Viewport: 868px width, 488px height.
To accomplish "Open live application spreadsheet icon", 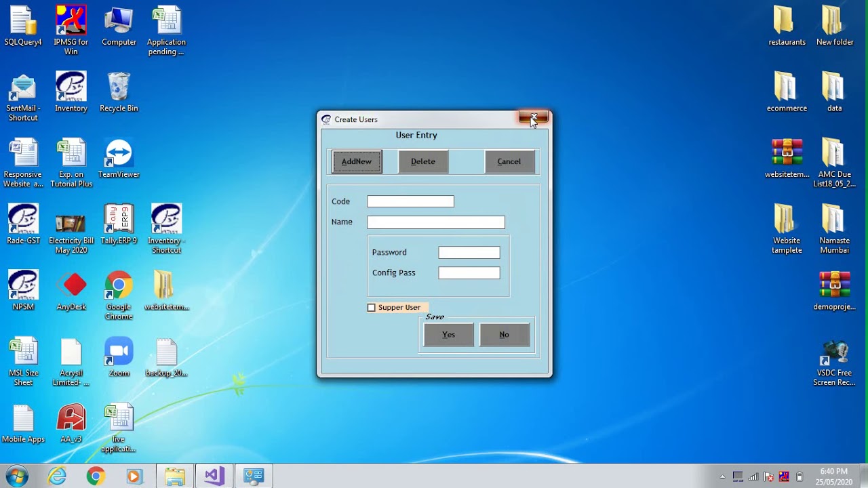I will coord(119,428).
